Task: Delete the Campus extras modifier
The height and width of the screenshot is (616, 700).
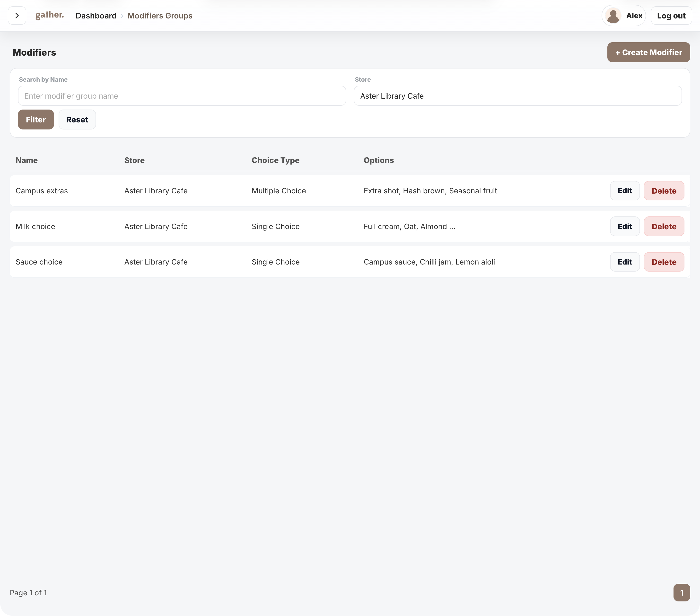Action: coord(664,191)
